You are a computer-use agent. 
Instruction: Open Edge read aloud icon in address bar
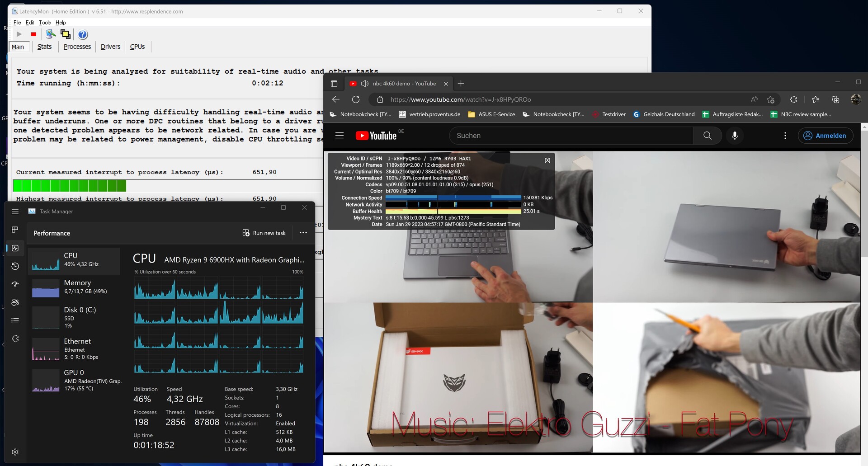[x=754, y=99]
